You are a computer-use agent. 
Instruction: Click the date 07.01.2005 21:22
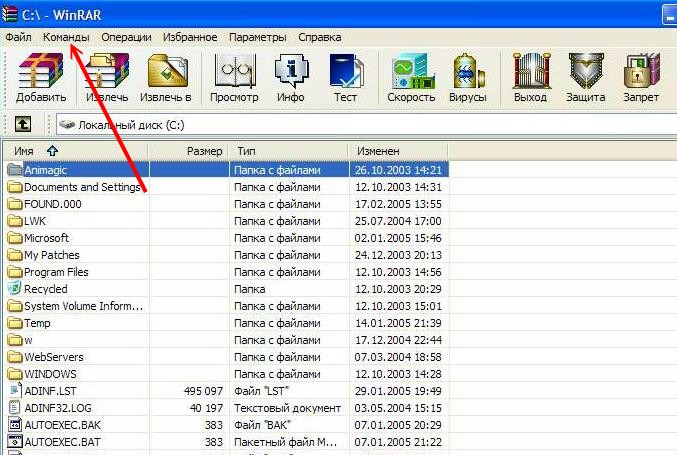pos(399,442)
